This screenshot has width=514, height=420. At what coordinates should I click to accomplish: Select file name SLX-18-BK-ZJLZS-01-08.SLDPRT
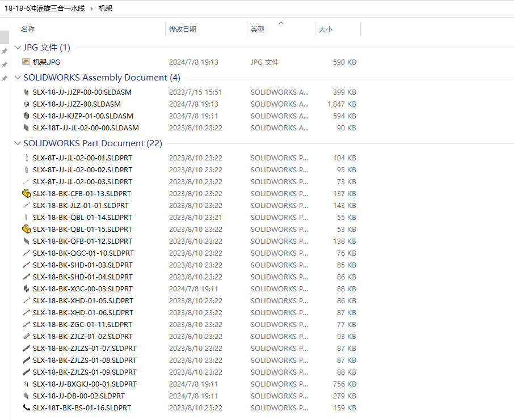85,360
